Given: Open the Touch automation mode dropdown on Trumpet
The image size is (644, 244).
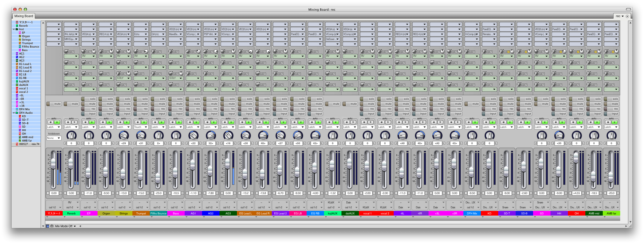Looking at the screenshot, I should (141, 127).
